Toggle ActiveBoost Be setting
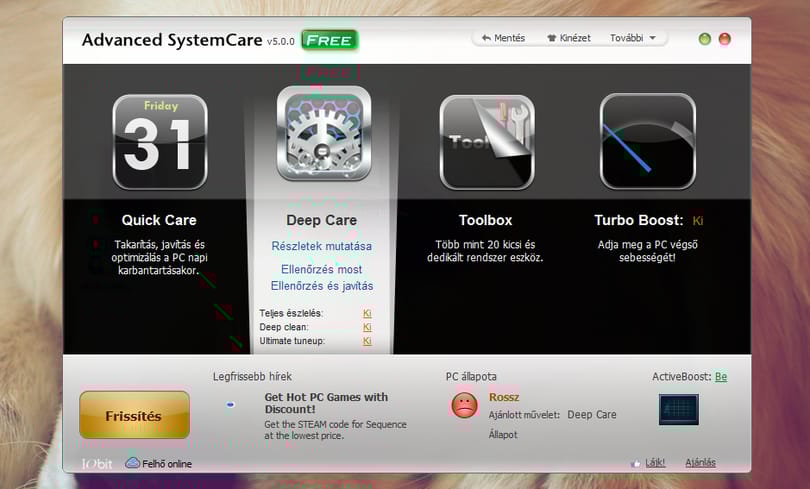 [x=721, y=376]
